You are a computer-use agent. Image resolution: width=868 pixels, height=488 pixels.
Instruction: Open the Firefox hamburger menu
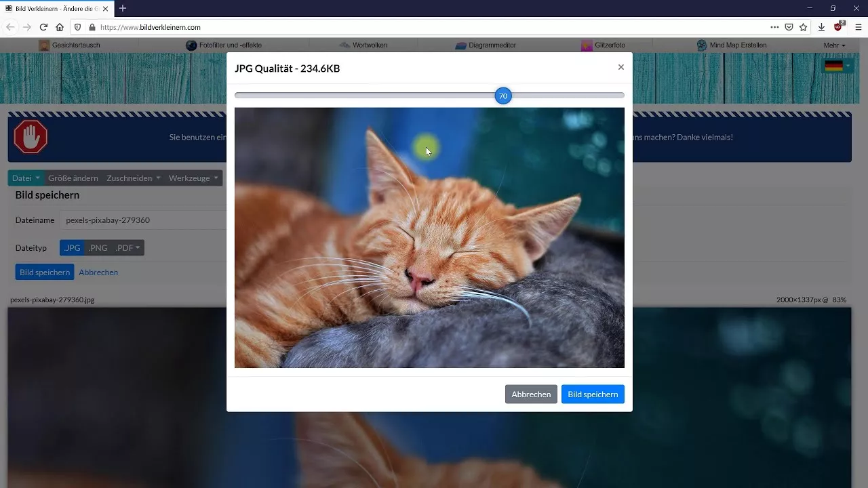(858, 27)
